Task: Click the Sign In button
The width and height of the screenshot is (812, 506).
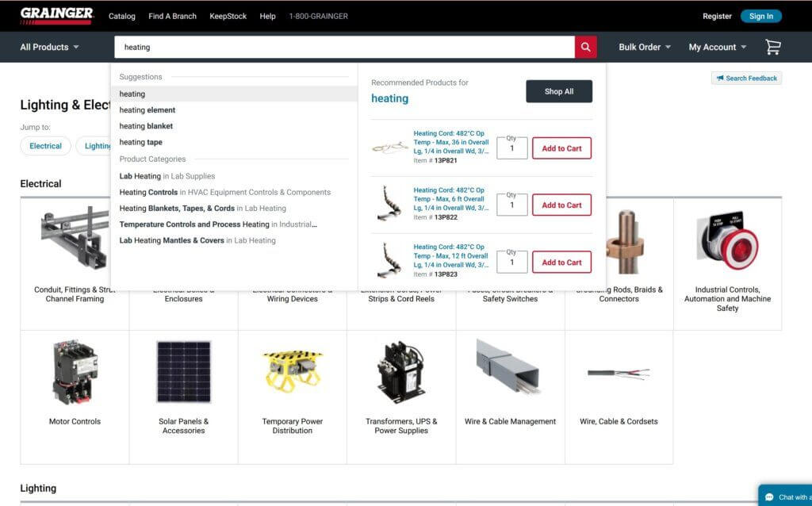Action: coord(761,16)
